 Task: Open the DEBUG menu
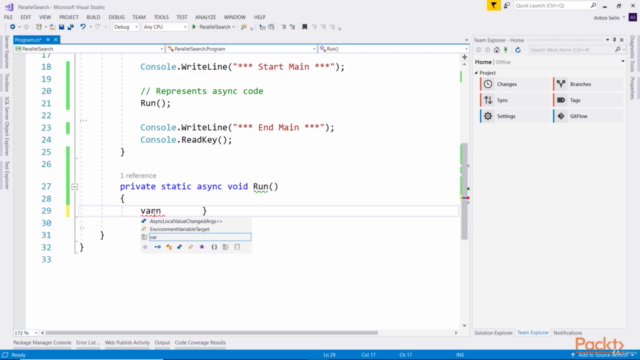116,17
